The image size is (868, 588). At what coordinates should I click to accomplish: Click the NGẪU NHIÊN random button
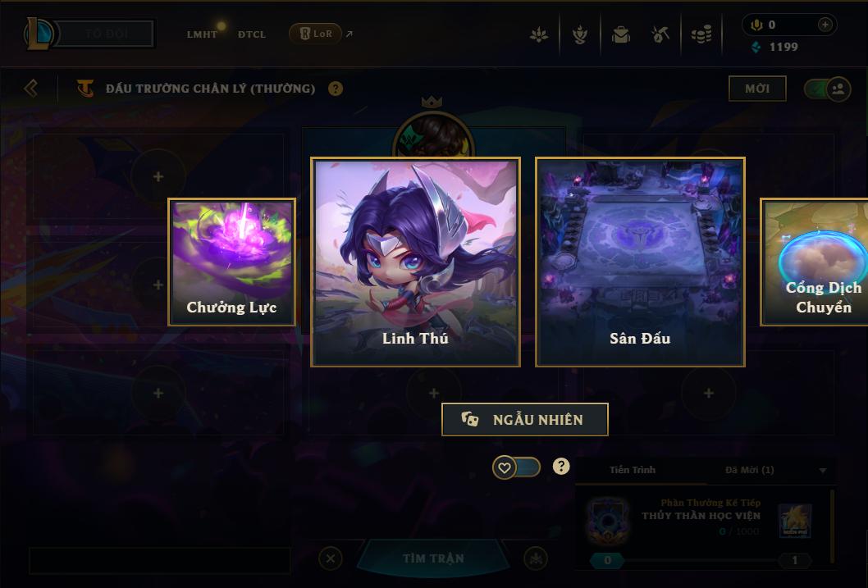525,419
